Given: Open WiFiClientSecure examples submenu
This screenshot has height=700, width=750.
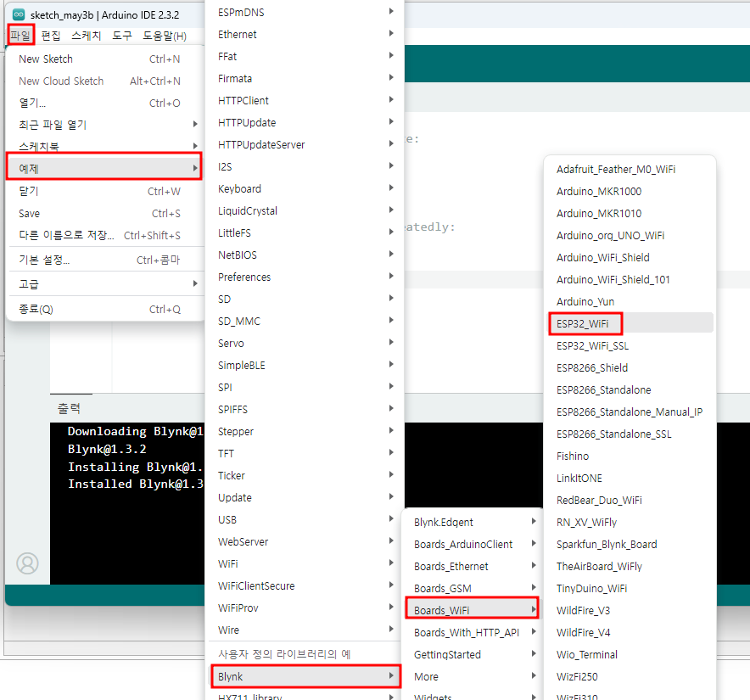Looking at the screenshot, I should tap(305, 585).
